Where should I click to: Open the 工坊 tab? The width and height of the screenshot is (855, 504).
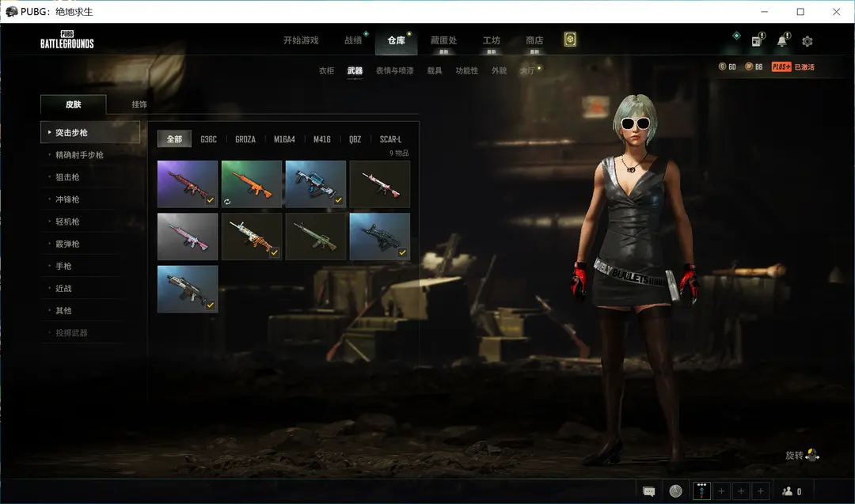click(492, 40)
